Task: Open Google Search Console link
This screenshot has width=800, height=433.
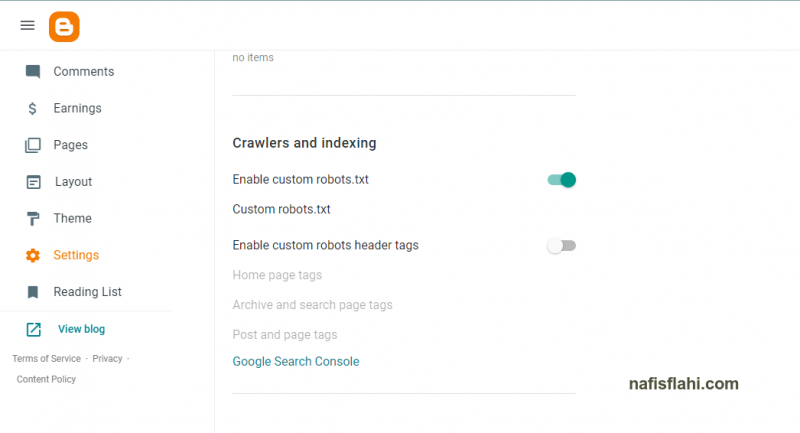Action: click(296, 361)
